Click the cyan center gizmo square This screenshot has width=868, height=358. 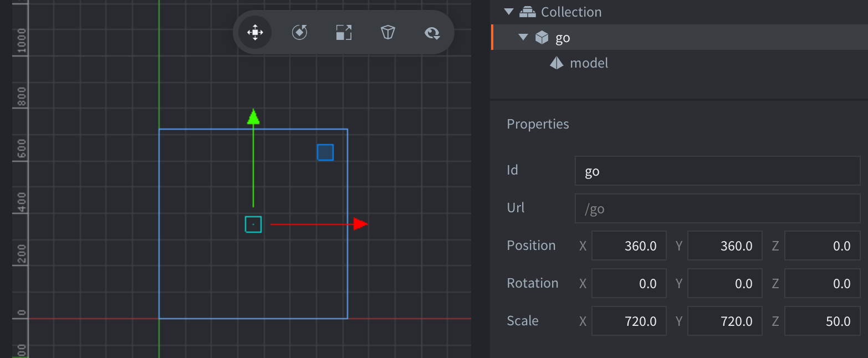pos(253,224)
